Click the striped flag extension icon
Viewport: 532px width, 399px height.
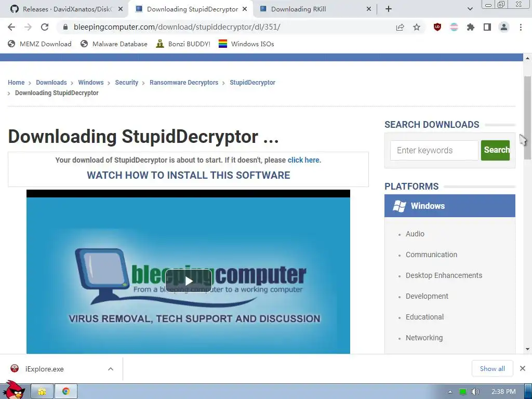[x=454, y=27]
